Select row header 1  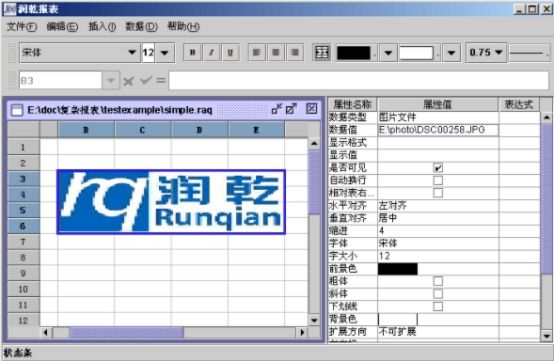[23, 147]
